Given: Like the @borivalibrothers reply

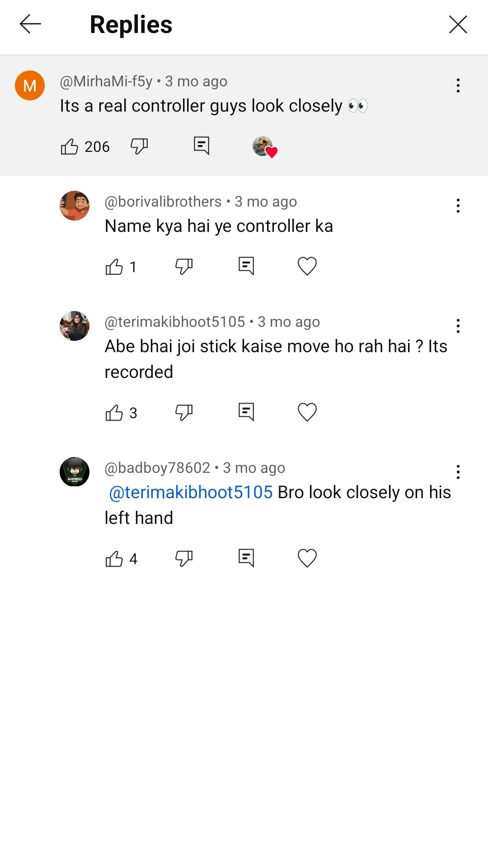Looking at the screenshot, I should pos(114,267).
